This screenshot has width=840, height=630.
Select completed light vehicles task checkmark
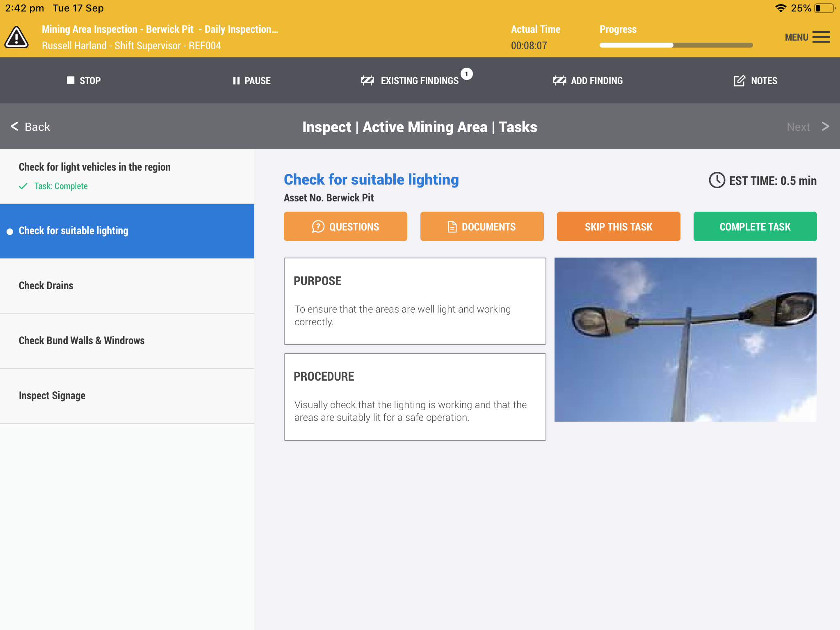tap(23, 186)
